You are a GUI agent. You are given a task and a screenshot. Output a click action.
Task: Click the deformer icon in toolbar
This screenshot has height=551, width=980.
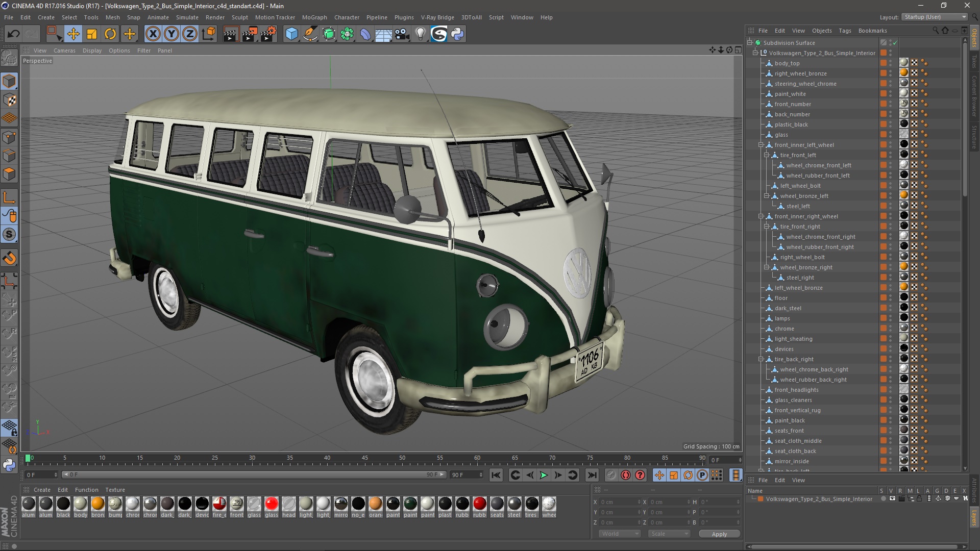tap(365, 34)
